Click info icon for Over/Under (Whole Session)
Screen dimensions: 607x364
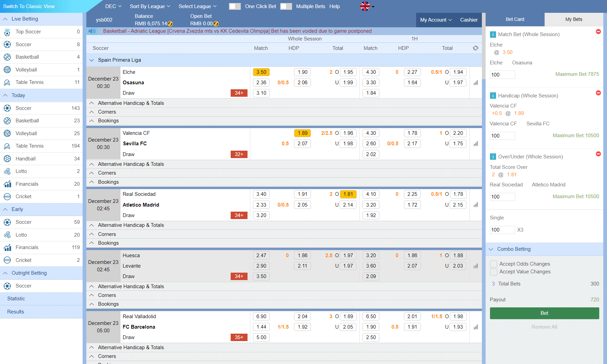pyautogui.click(x=493, y=157)
